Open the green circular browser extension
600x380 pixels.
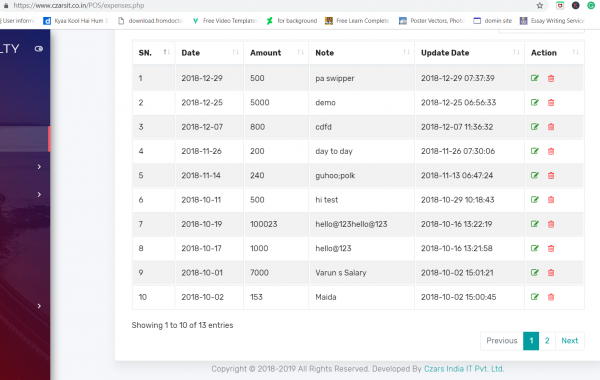tap(591, 5)
